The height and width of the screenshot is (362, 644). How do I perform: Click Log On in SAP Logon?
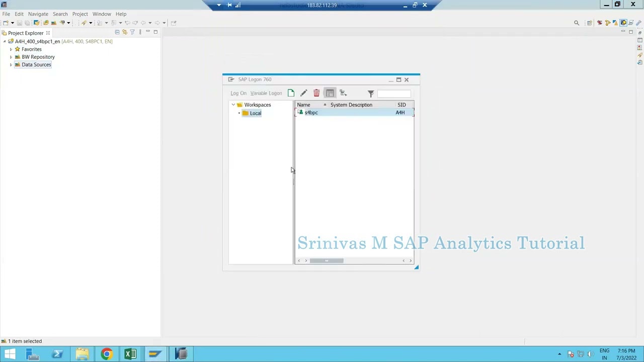(x=238, y=93)
